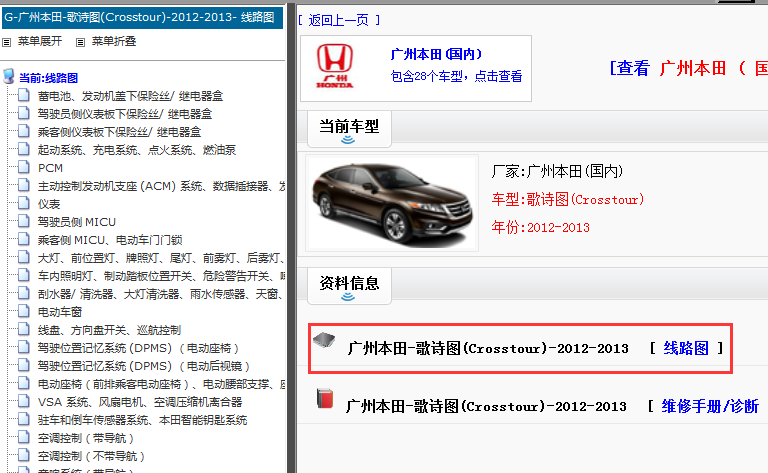This screenshot has height=473, width=768.
Task: Select 电动座椅（前排乘客电动座椅）entry
Action: coord(161,384)
